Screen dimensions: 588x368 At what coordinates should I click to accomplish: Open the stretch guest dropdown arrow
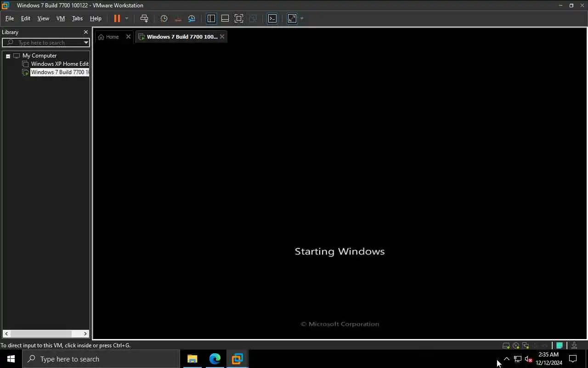tap(302, 18)
